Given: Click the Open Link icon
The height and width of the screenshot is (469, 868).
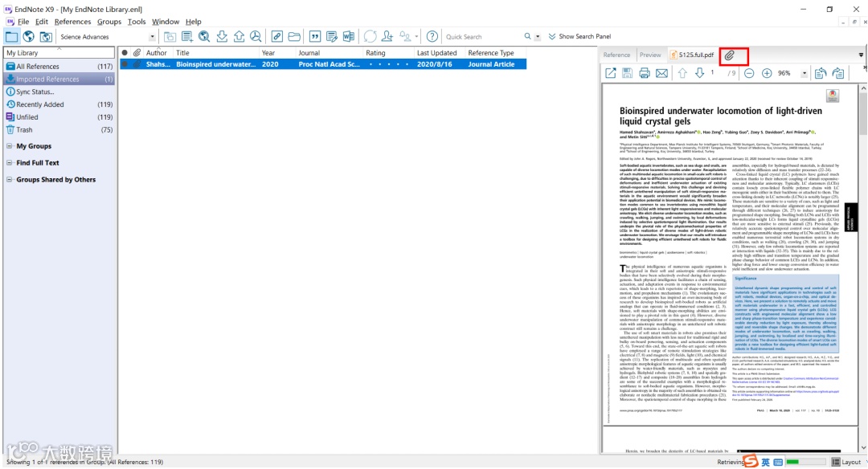Looking at the screenshot, I should click(276, 36).
